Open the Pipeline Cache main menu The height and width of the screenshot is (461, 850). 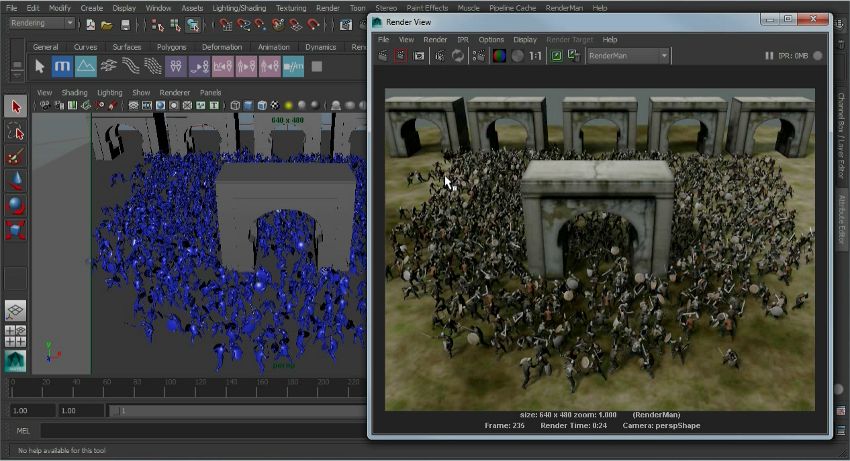pos(512,8)
